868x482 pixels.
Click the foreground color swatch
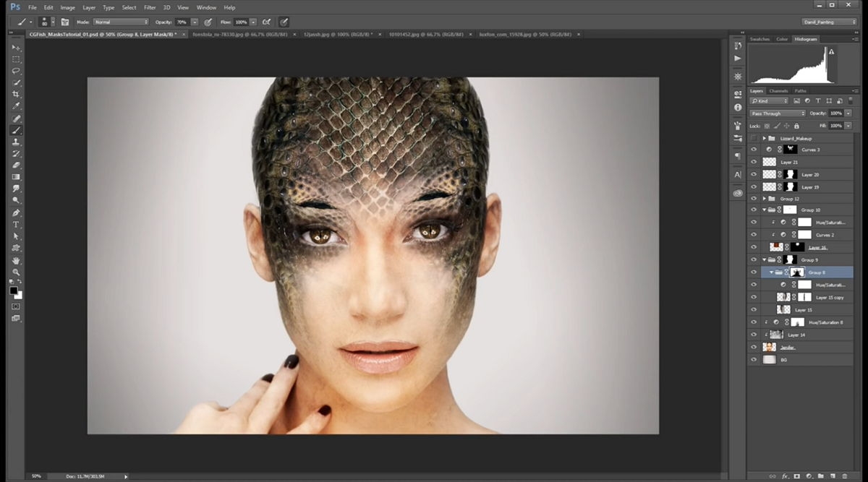click(x=14, y=291)
